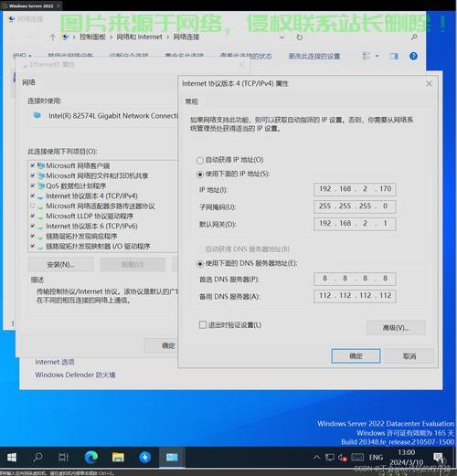Cancel IPv4 dialog with 取消

[409, 356]
